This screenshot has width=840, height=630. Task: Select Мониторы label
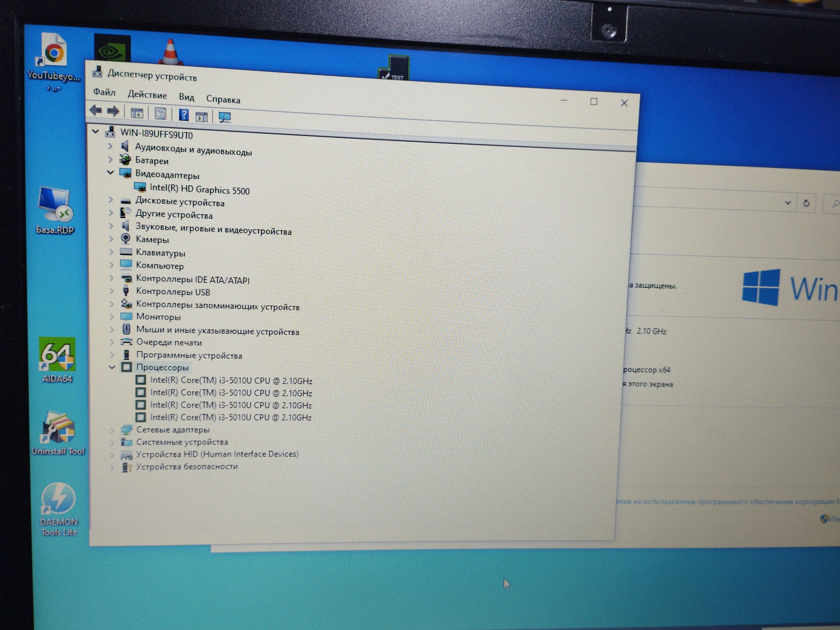(158, 317)
